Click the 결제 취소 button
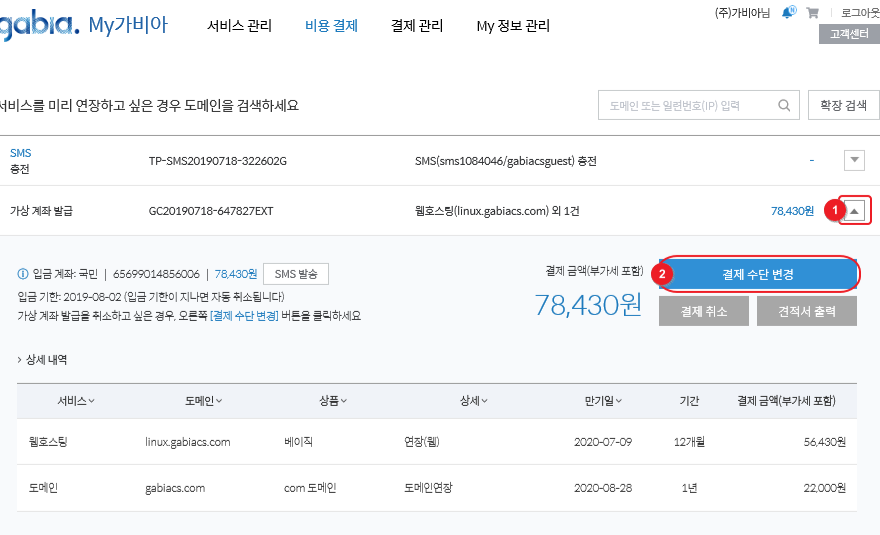The height and width of the screenshot is (535, 880). 704,311
